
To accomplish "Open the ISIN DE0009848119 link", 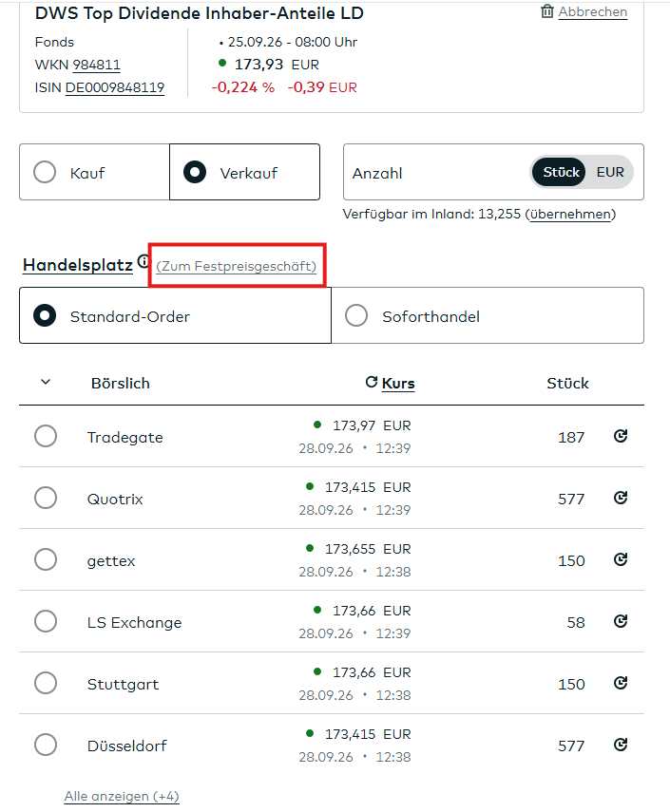I will coord(115,87).
